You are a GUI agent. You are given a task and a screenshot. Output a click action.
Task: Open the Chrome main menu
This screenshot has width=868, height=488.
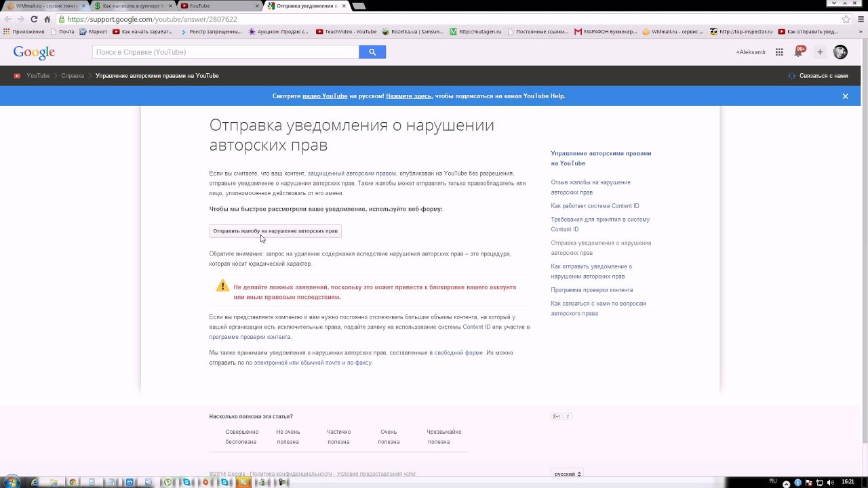pyautogui.click(x=861, y=19)
